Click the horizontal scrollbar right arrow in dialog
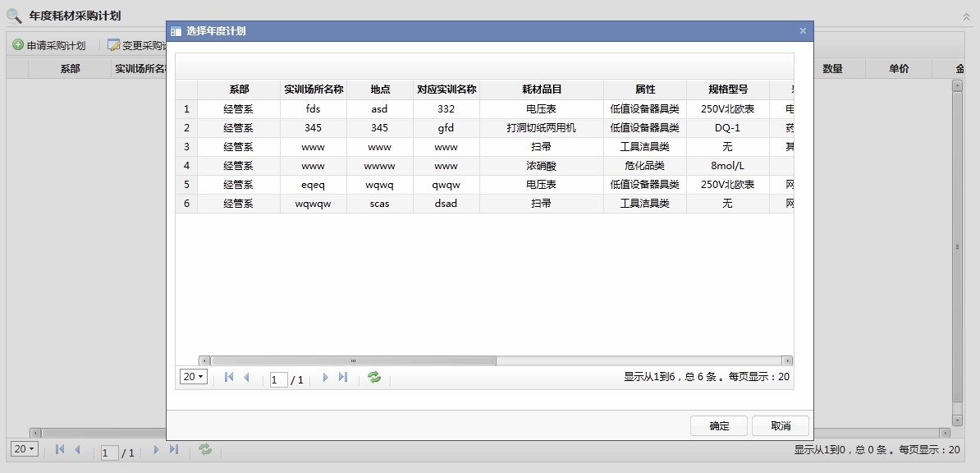This screenshot has height=473, width=980. point(787,360)
